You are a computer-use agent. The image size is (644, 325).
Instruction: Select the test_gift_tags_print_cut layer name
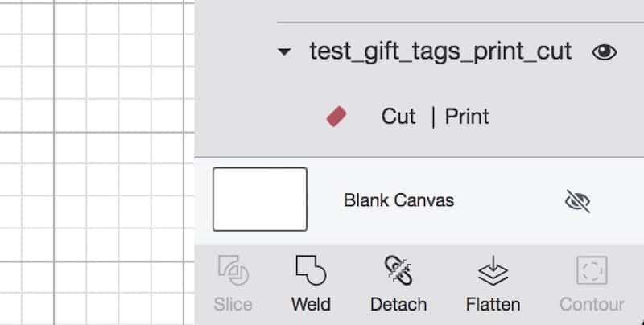[x=440, y=51]
